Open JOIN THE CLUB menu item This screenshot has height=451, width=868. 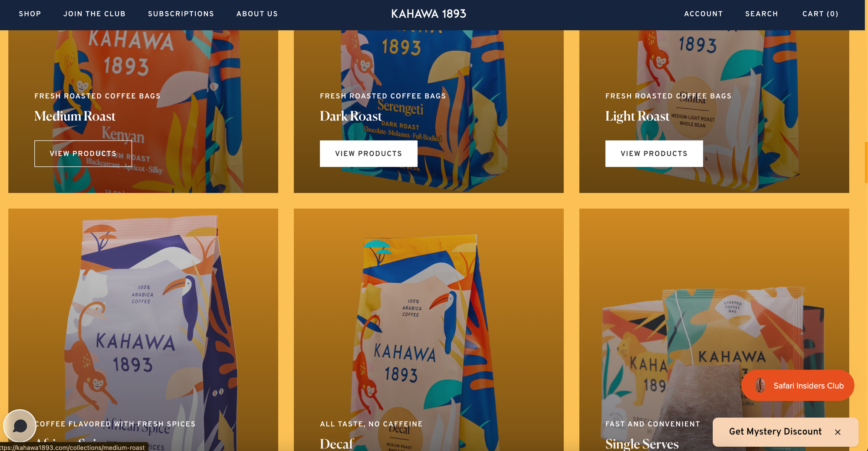(95, 14)
